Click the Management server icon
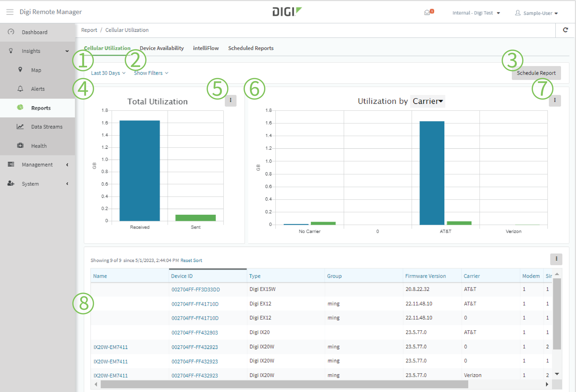This screenshot has height=392, width=576. tap(11, 164)
